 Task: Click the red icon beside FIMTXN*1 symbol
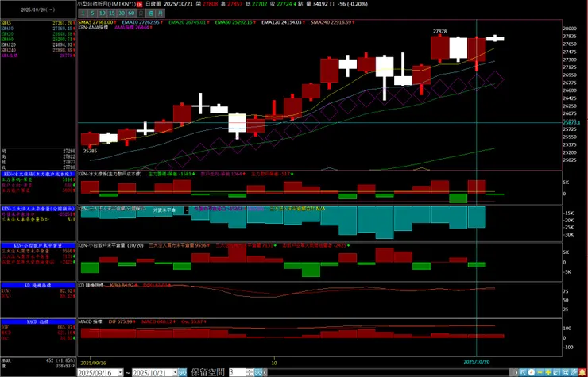click(x=139, y=4)
